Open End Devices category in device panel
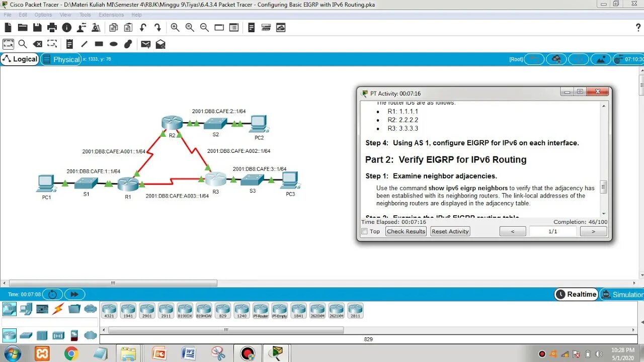This screenshot has height=362, width=644. click(x=26, y=309)
